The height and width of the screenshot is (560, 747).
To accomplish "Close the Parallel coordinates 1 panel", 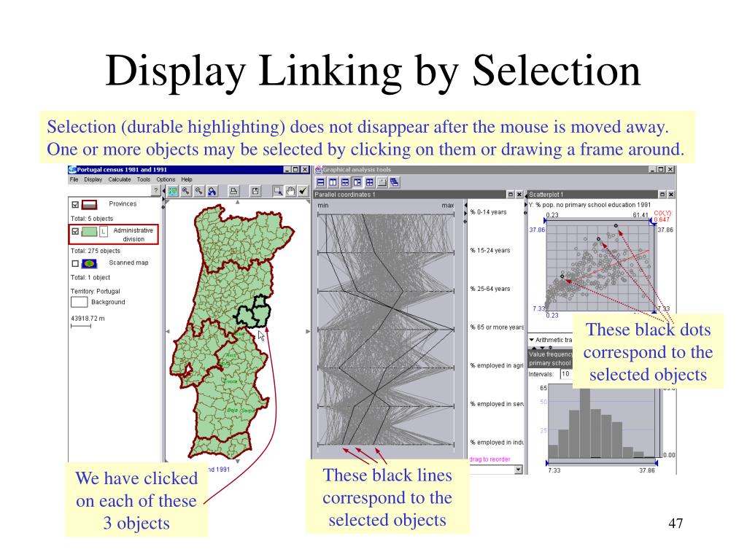I will [x=519, y=194].
